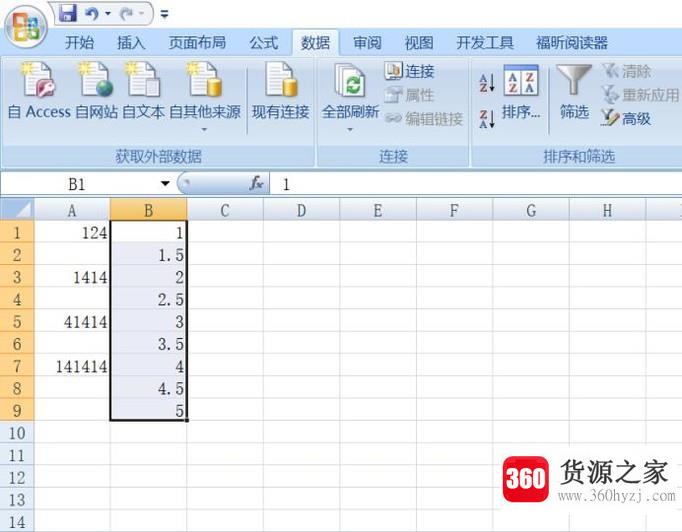
Task: Select column F header
Action: click(455, 211)
